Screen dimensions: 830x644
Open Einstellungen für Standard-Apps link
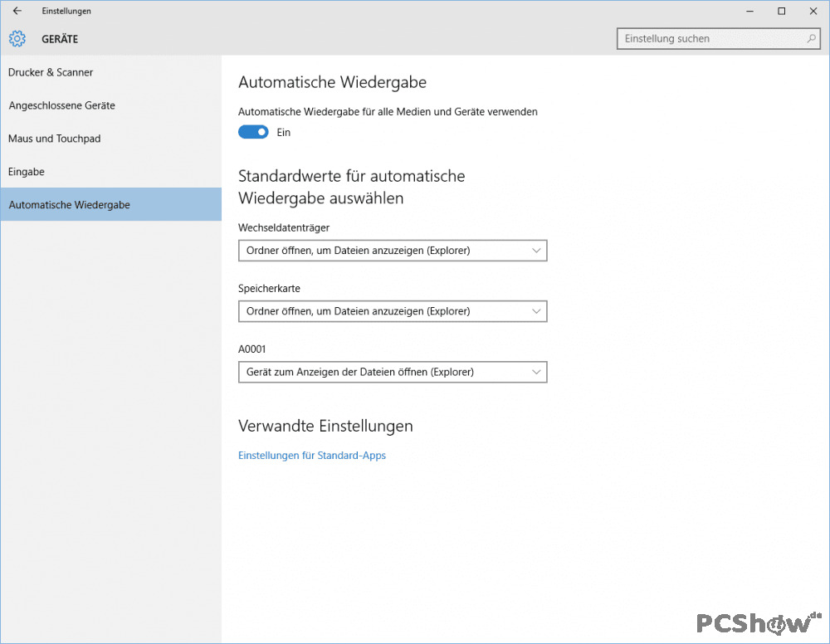pyautogui.click(x=312, y=456)
